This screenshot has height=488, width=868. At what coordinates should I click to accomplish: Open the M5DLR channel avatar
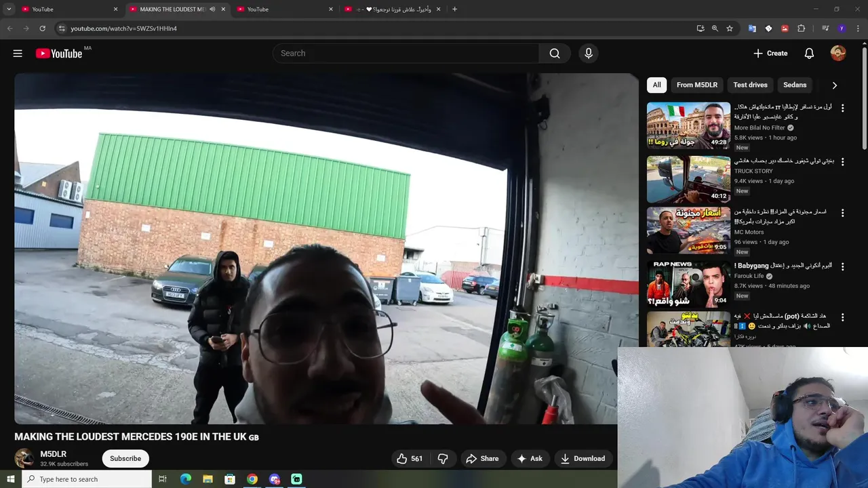[24, 458]
